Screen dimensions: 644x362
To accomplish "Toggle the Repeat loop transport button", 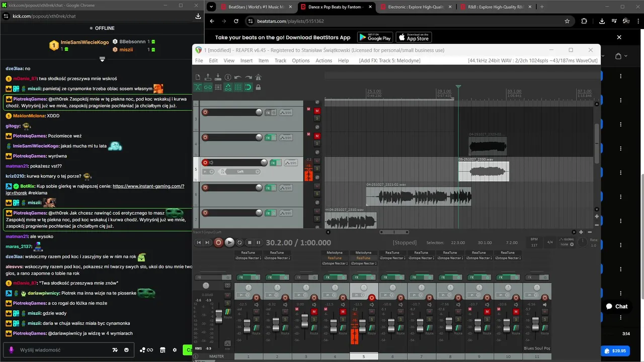I will [x=239, y=242].
